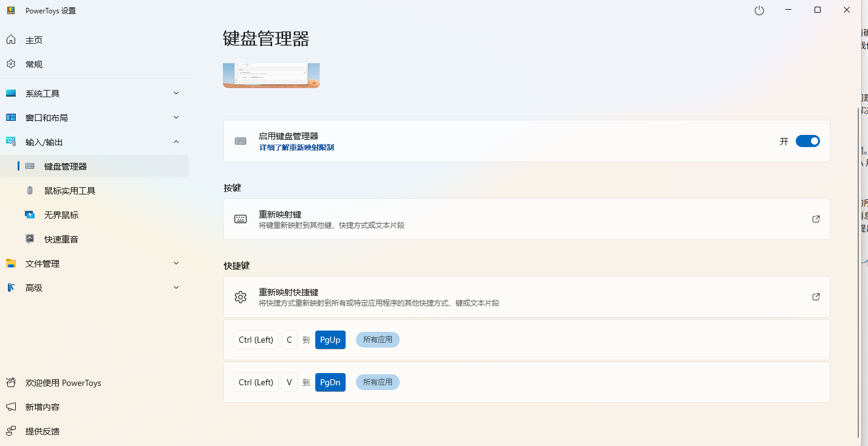Open the 重新映射键 card

click(x=527, y=219)
